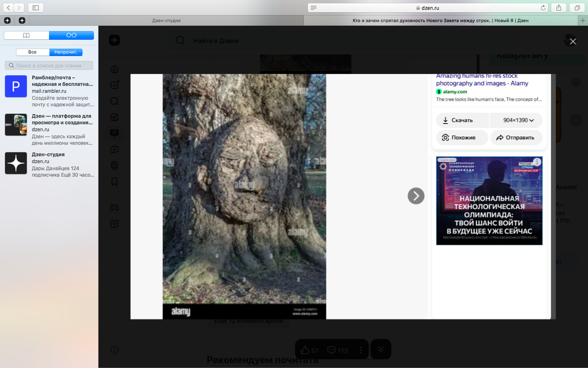Image resolution: width=588 pixels, height=368 pixels.
Task: Go forward with Safari's forward arrow
Action: 19,8
